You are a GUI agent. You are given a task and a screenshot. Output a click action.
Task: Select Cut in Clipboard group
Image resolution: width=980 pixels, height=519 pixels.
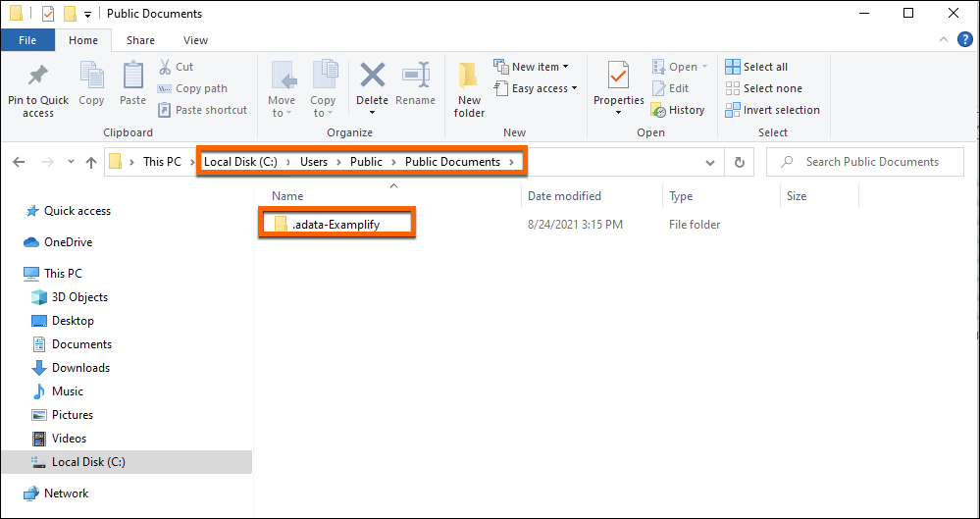point(176,67)
